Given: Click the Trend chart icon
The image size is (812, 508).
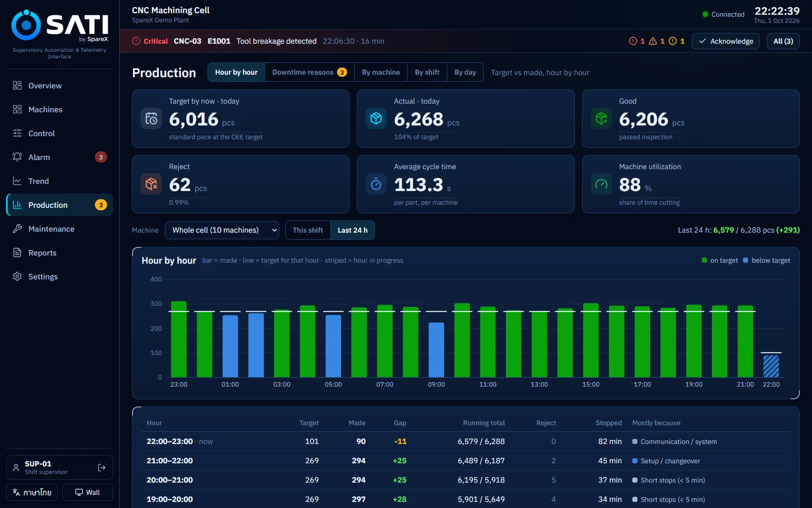Looking at the screenshot, I should [17, 181].
